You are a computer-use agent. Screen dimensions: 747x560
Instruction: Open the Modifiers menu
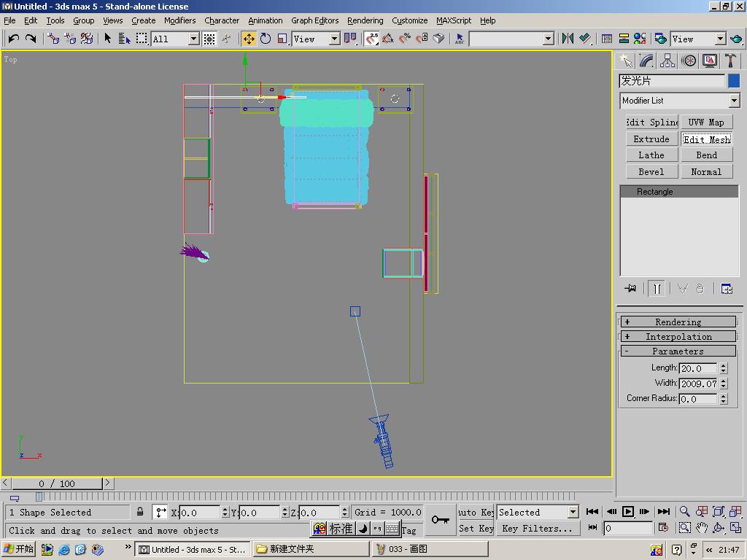tap(179, 20)
